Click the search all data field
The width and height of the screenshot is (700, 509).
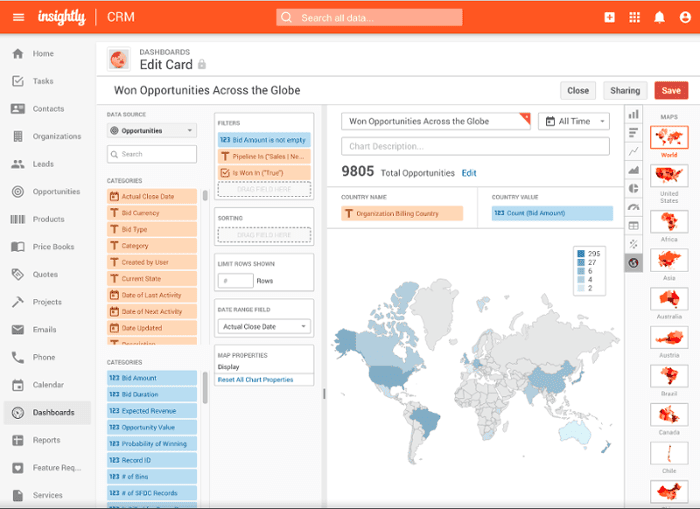[x=369, y=18]
